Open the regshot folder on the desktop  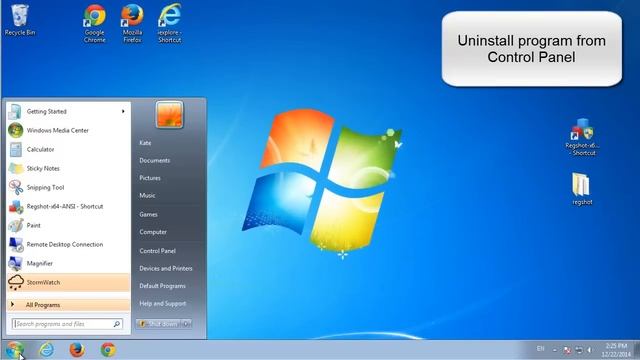tap(582, 189)
